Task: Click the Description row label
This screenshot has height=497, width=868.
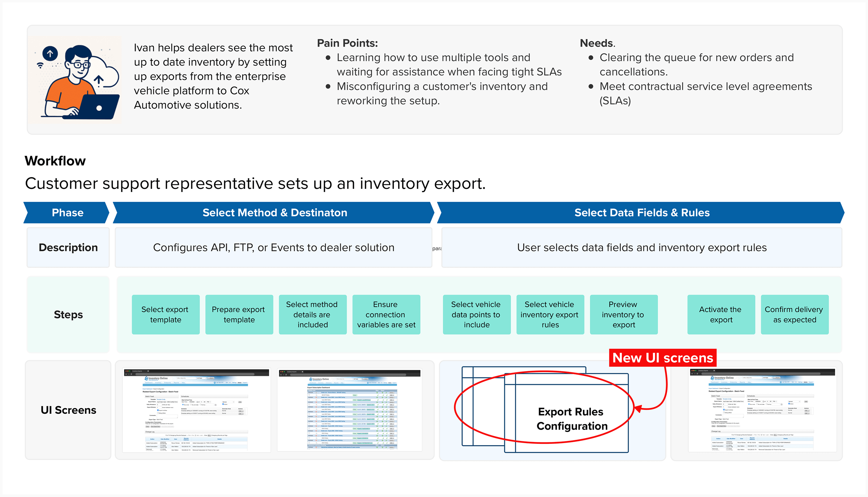Action: (68, 247)
